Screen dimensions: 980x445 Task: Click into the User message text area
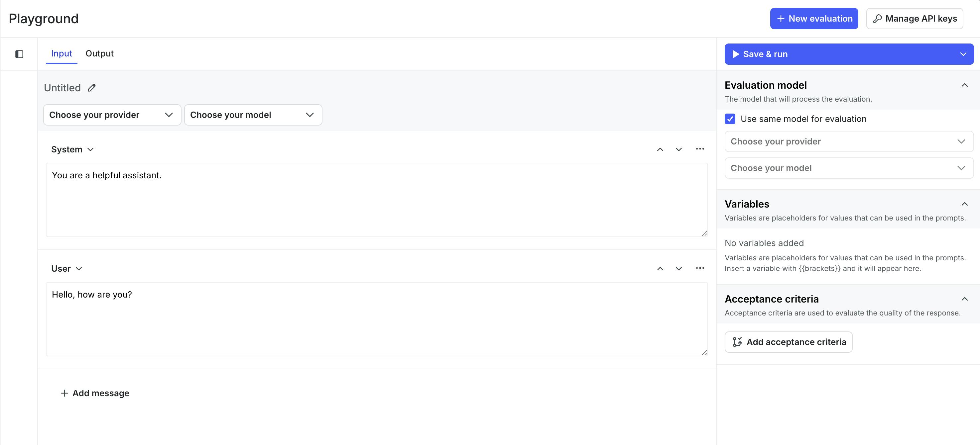(x=377, y=319)
